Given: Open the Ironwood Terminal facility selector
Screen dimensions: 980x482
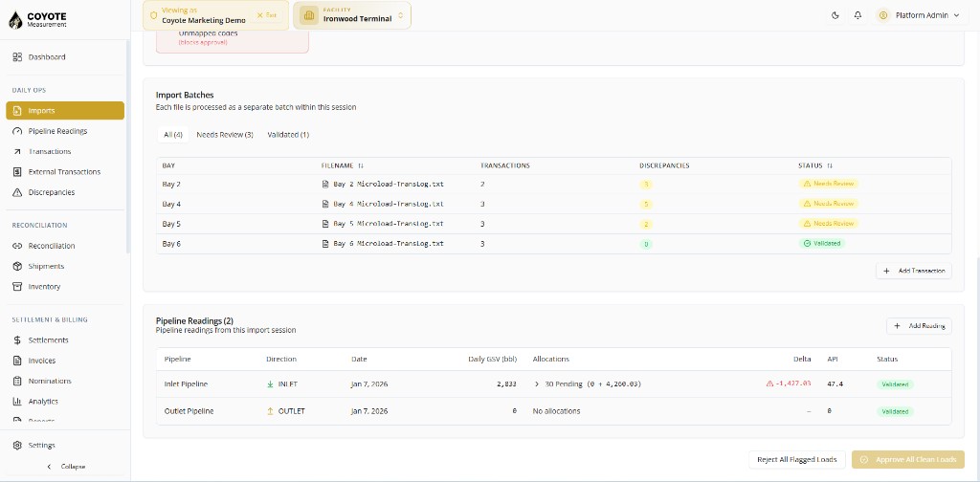Looking at the screenshot, I should tap(352, 15).
